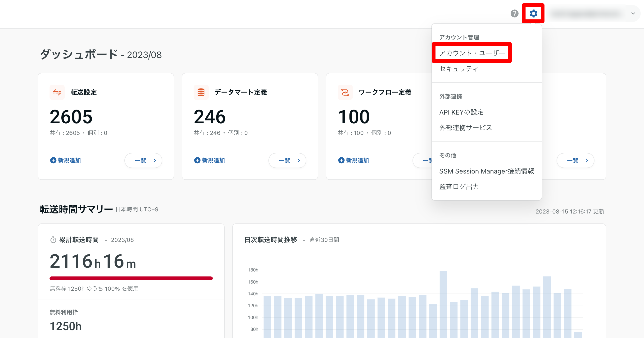
Task: Click the ワークフロー定義 card title
Action: [x=385, y=93]
